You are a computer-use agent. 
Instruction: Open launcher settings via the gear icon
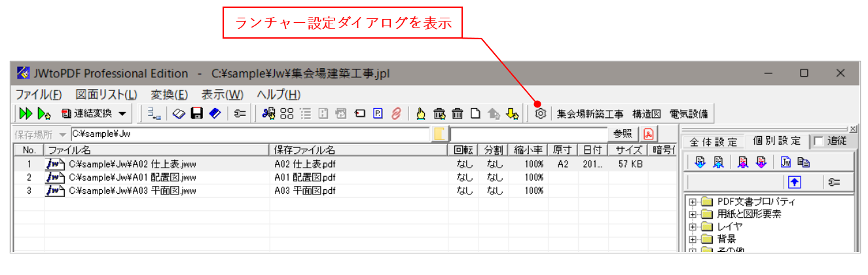[x=541, y=113]
